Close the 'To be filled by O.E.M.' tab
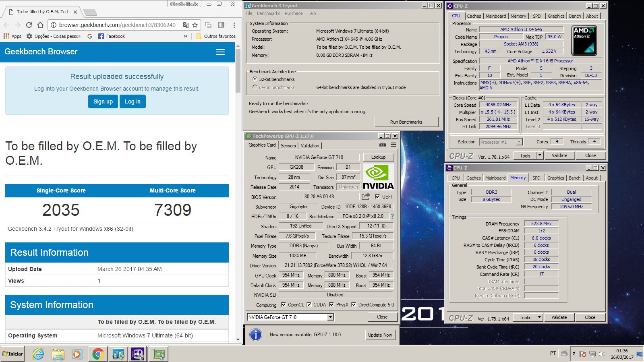The height and width of the screenshot is (362, 644). pos(75,12)
